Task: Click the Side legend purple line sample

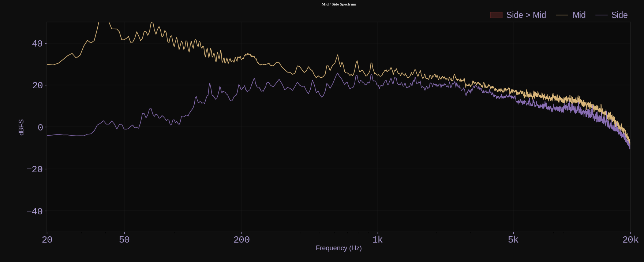Action: (602, 15)
